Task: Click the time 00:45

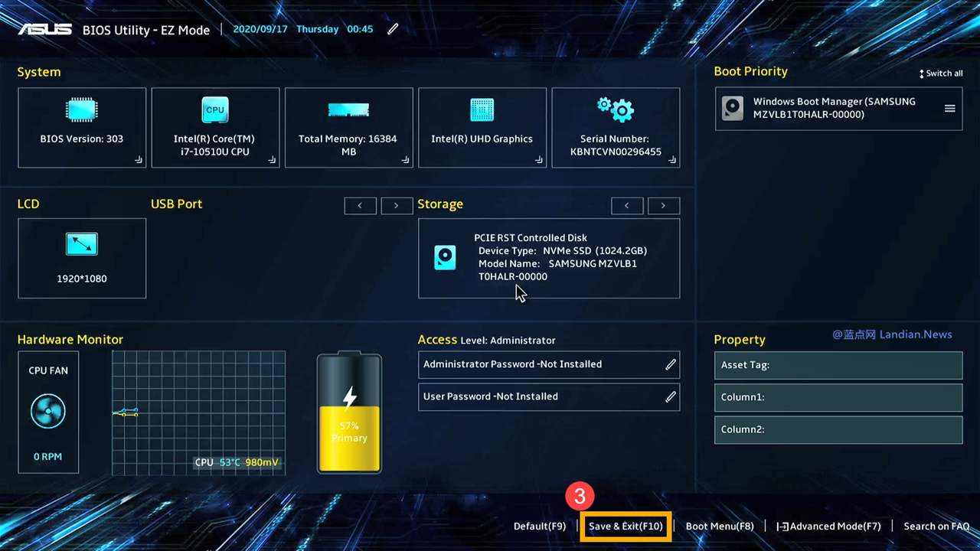Action: pos(360,29)
